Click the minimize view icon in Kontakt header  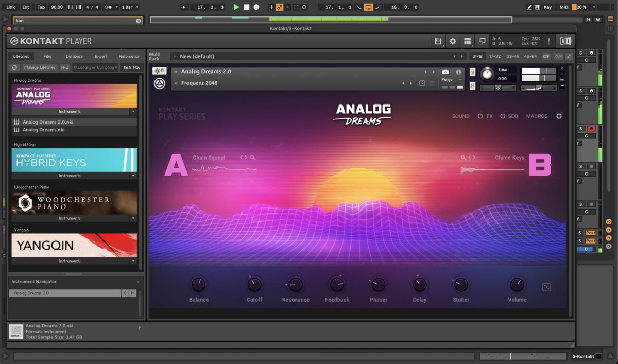pos(482,41)
